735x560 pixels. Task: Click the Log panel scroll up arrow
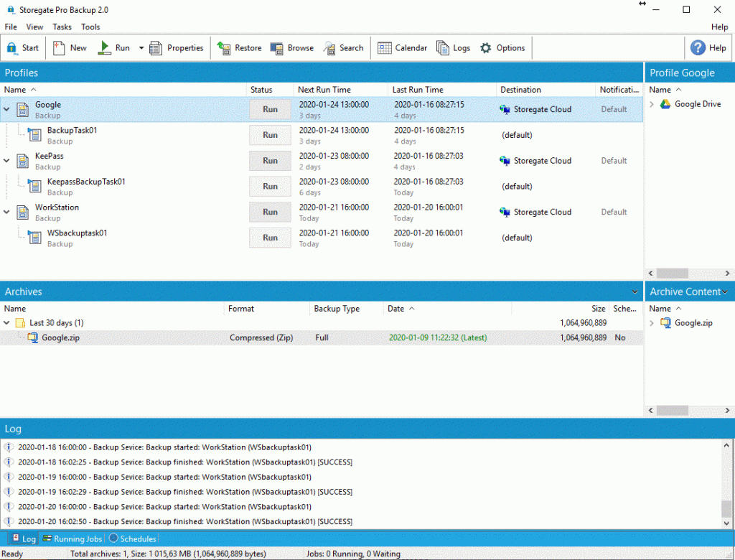click(x=726, y=445)
